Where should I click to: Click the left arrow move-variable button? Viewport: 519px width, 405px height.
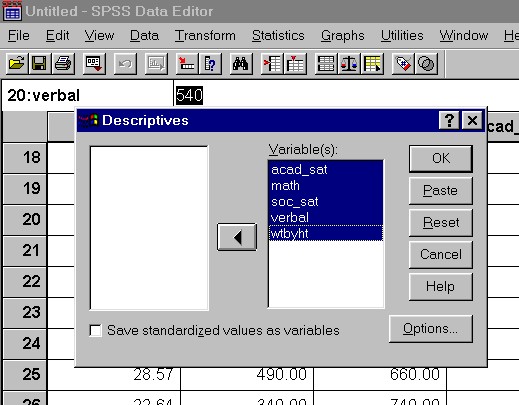point(237,237)
